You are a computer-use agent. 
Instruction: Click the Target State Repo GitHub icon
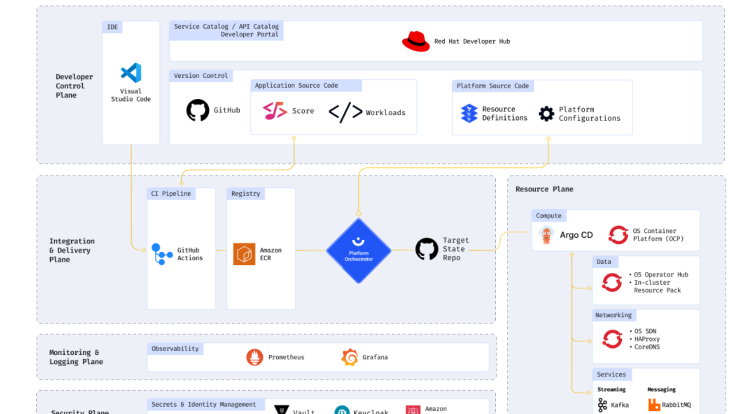pyautogui.click(x=427, y=249)
